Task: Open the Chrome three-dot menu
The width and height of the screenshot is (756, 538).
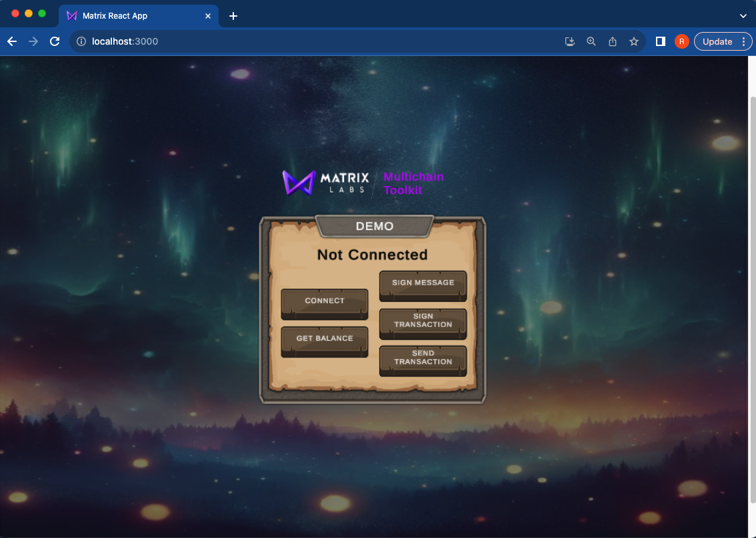Action: point(744,41)
